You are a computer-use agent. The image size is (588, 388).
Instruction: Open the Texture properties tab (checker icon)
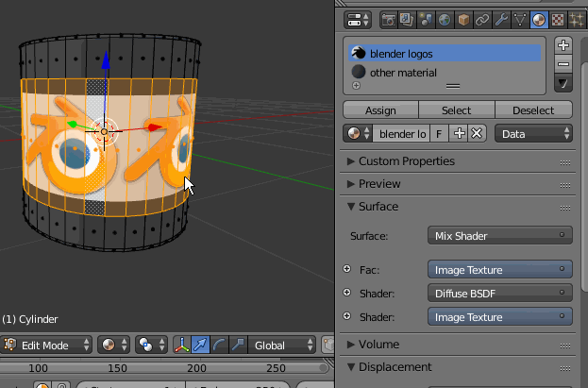click(x=558, y=20)
